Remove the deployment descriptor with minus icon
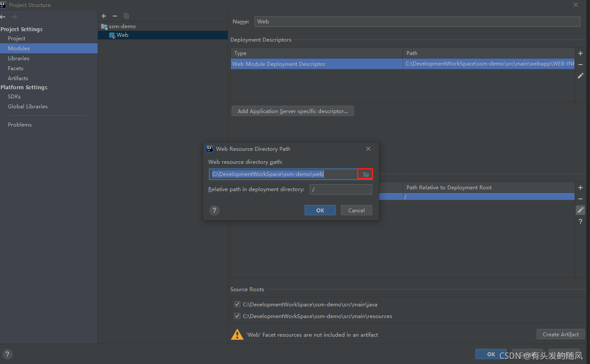The image size is (590, 364). tap(580, 65)
